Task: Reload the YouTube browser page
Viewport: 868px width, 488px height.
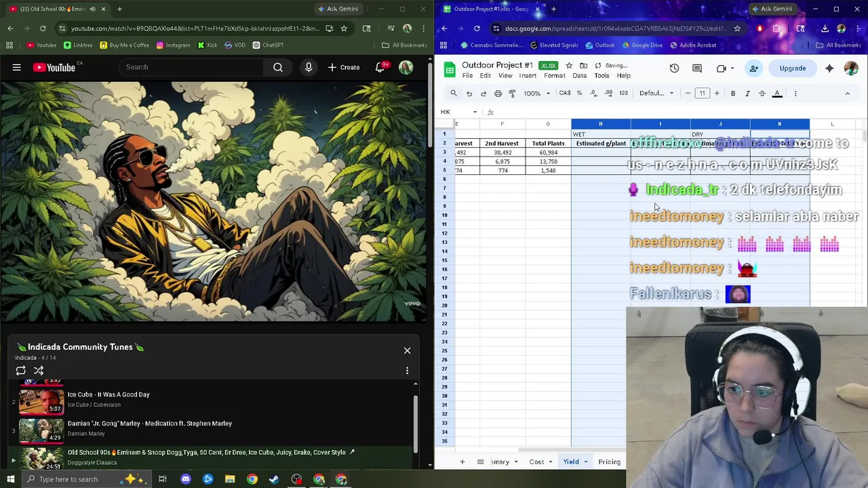Action: click(43, 28)
